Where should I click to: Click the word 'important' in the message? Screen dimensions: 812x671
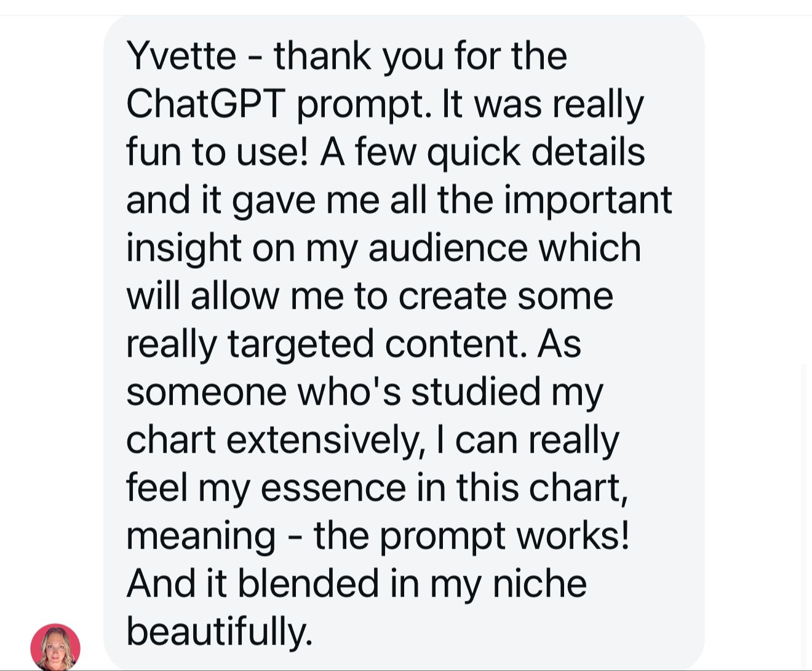click(587, 200)
